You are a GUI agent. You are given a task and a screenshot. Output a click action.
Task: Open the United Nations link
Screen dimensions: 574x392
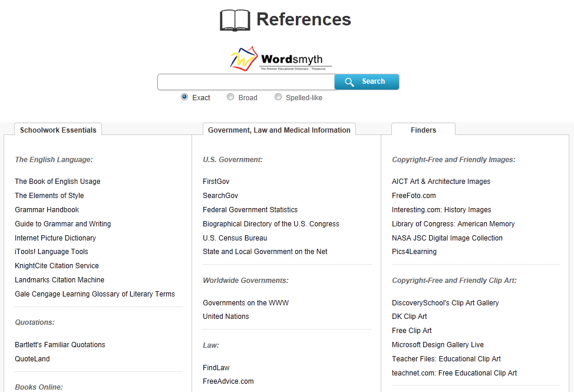click(x=226, y=316)
